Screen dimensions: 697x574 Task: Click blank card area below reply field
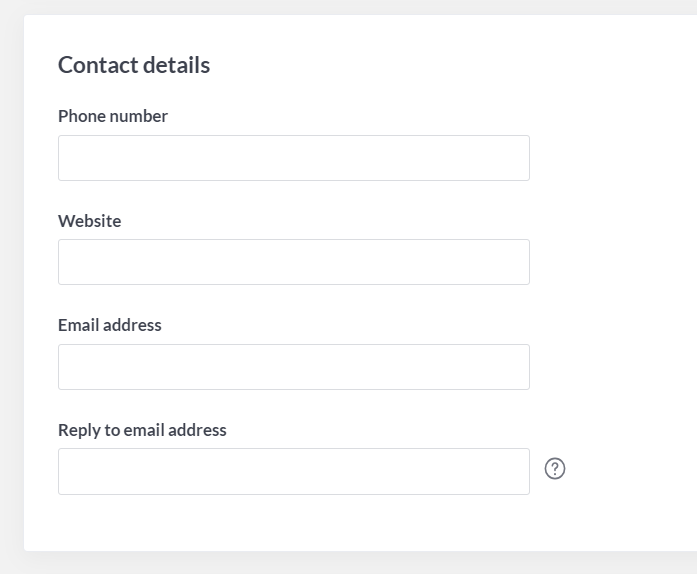[x=294, y=523]
